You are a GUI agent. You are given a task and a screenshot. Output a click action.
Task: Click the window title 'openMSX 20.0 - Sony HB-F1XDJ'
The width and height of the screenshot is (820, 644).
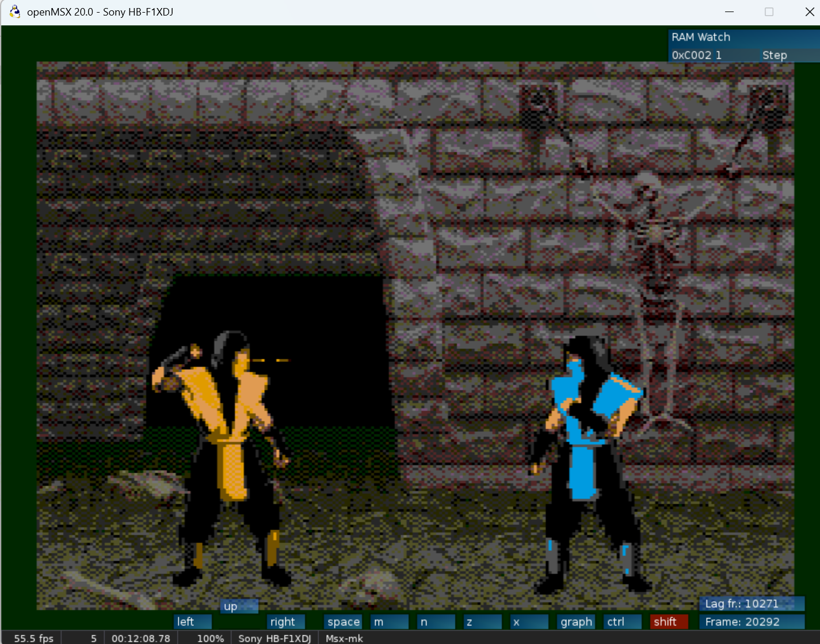coord(100,11)
